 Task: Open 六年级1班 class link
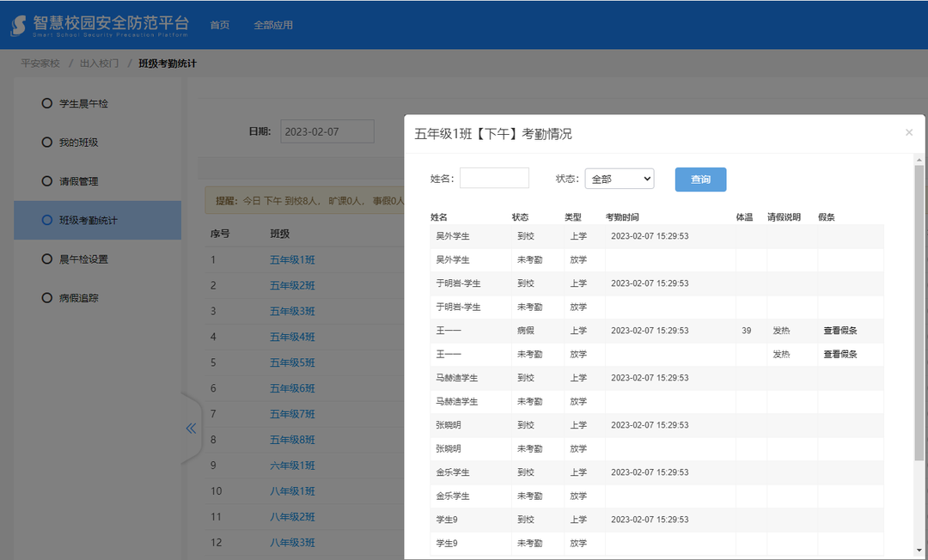click(292, 466)
